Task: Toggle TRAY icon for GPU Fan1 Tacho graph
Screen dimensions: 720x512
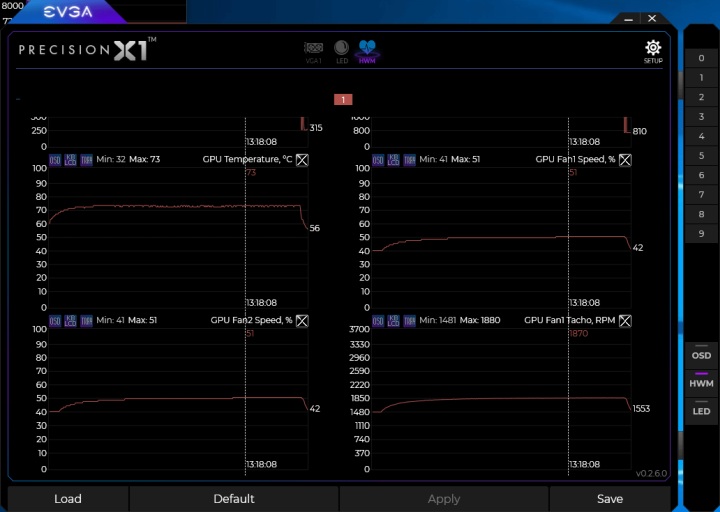Action: 409,321
